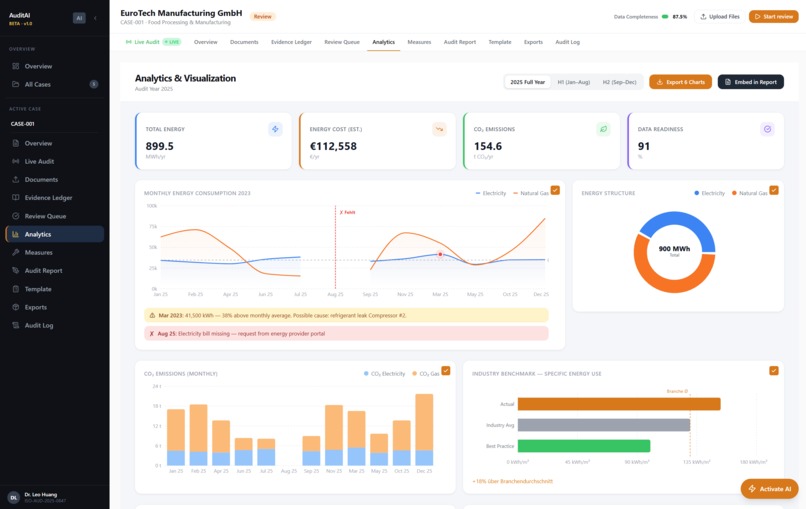Click the Energy Cost trend icon
The height and width of the screenshot is (509, 806).
point(439,129)
